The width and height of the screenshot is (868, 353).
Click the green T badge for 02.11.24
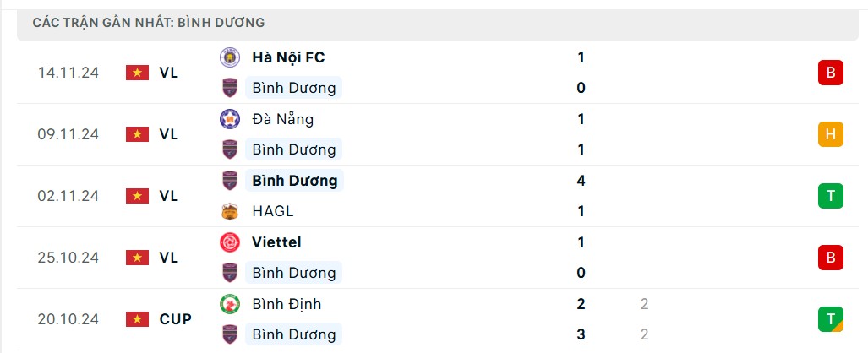point(830,196)
